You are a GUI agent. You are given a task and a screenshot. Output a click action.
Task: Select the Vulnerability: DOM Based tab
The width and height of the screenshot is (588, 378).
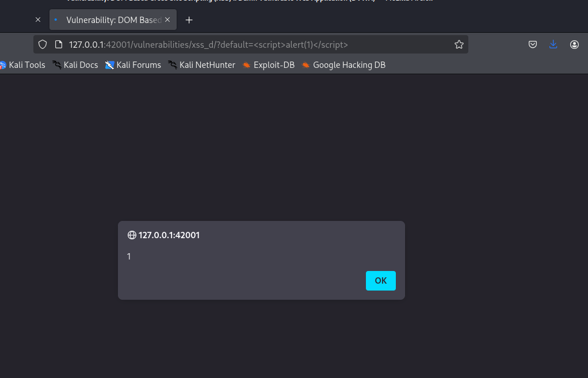tap(113, 20)
